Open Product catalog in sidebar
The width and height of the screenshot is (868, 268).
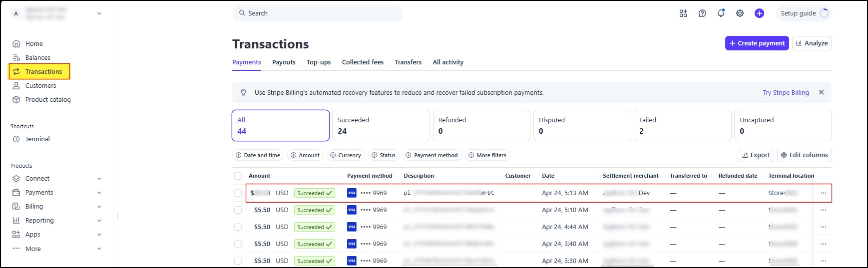[48, 99]
